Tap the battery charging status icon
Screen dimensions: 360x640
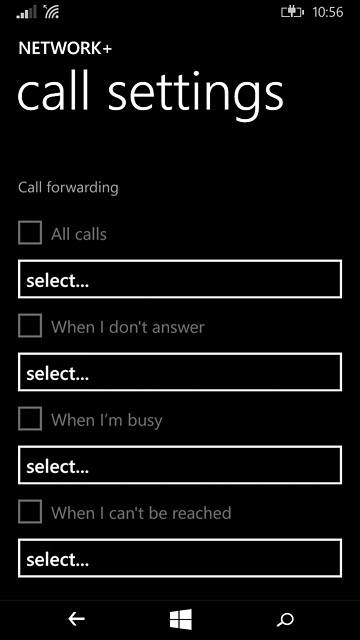pyautogui.click(x=293, y=13)
